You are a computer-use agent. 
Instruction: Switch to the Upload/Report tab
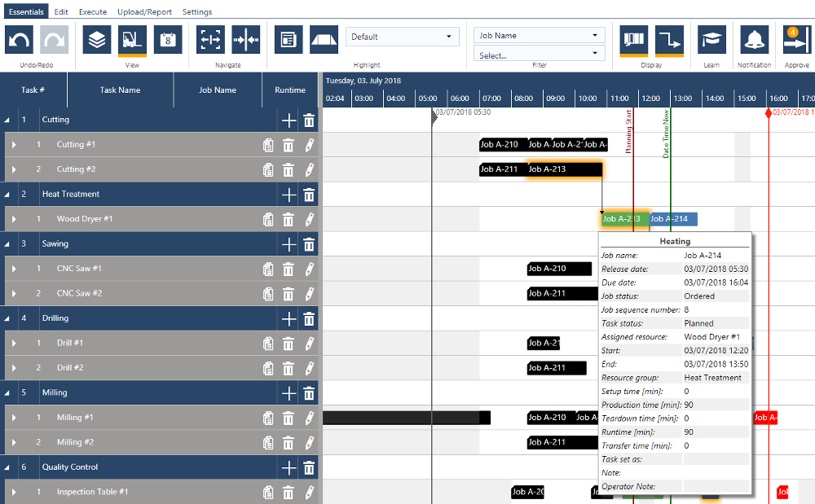pyautogui.click(x=145, y=12)
